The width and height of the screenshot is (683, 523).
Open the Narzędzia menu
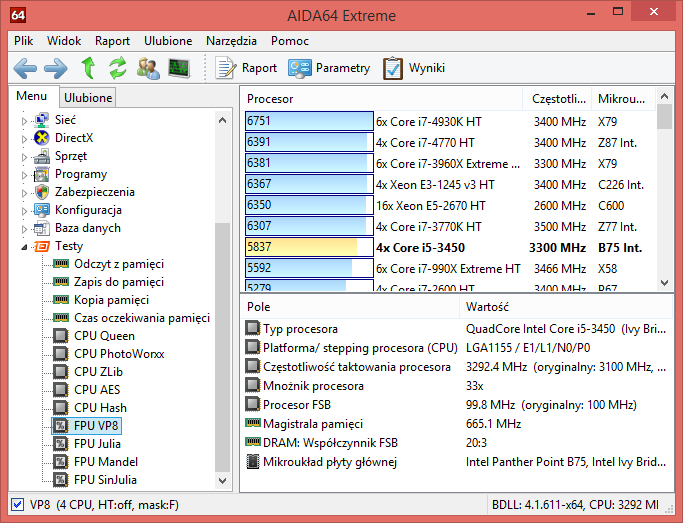231,41
